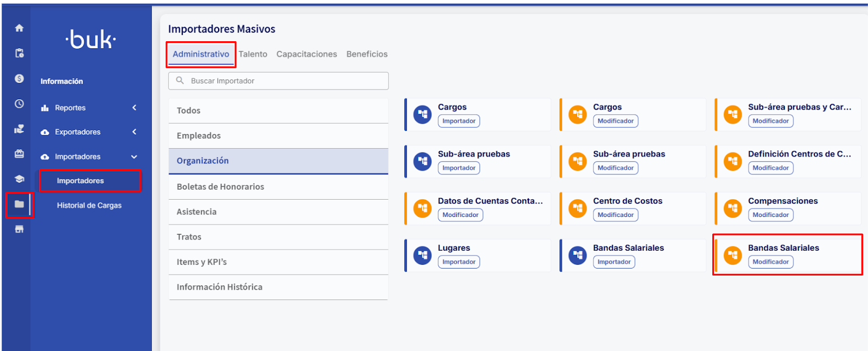The width and height of the screenshot is (868, 351).
Task: Click Modificador button under Bandas Salariales
Action: (770, 262)
